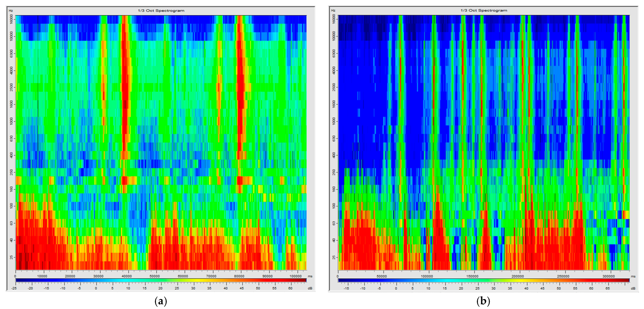The height and width of the screenshot is (309, 644).
Task: Click the 60 dB label on the left scale
Action: point(290,288)
